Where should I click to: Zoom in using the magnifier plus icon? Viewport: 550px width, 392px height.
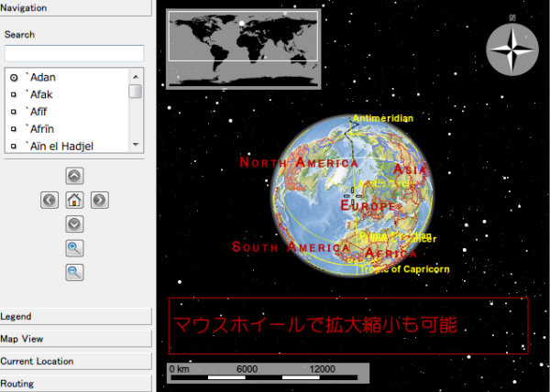(x=74, y=247)
